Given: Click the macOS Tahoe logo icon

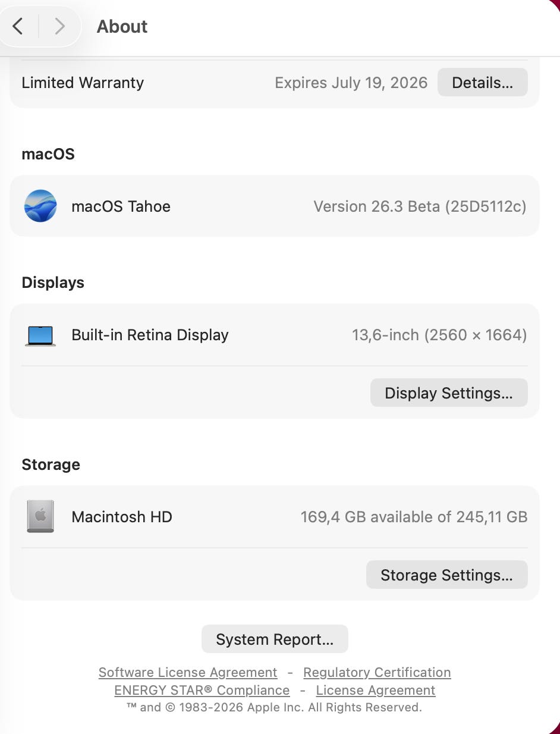Looking at the screenshot, I should click(40, 206).
